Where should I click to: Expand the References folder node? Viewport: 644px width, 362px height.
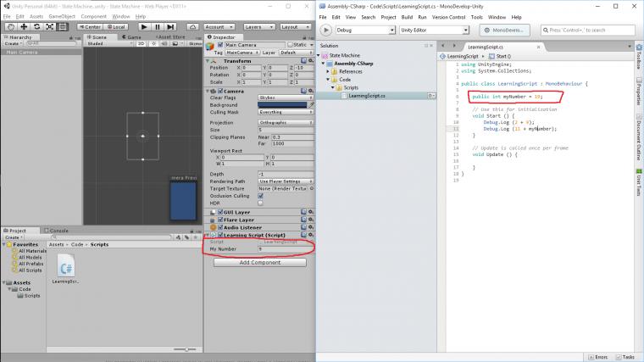(x=328, y=71)
